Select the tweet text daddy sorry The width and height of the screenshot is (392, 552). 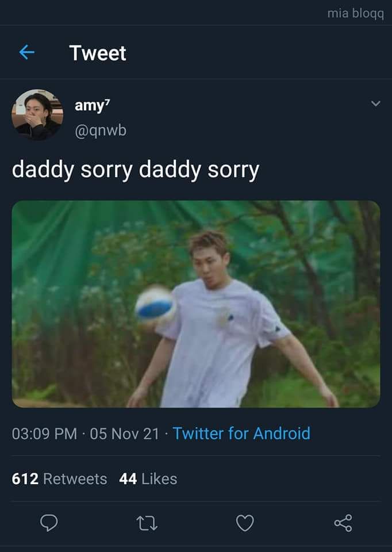(x=136, y=170)
